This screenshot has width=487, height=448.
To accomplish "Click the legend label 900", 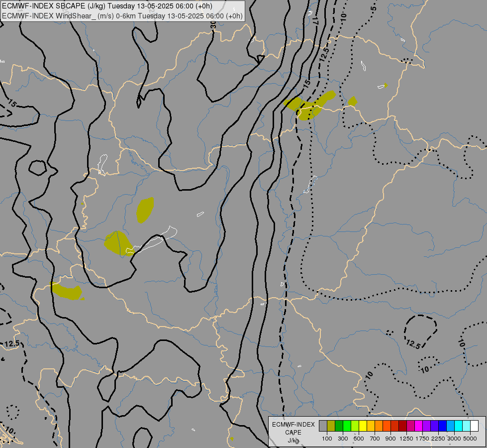I will pyautogui.click(x=390, y=439).
